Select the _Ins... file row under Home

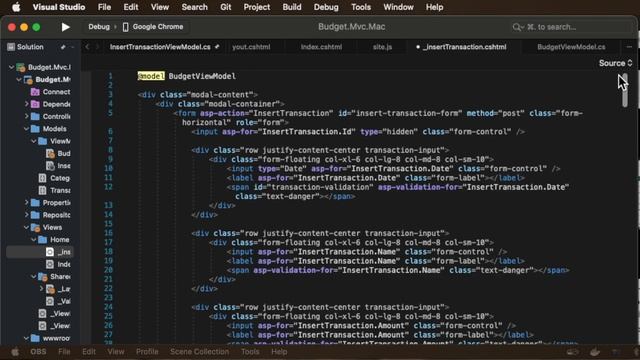pyautogui.click(x=40, y=252)
